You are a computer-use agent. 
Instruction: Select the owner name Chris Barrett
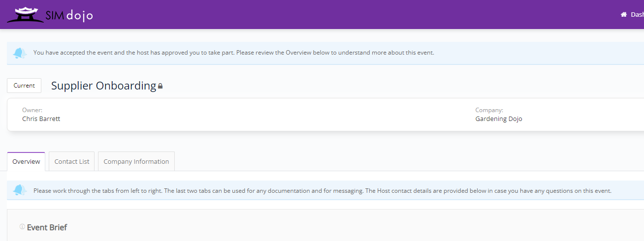41,119
